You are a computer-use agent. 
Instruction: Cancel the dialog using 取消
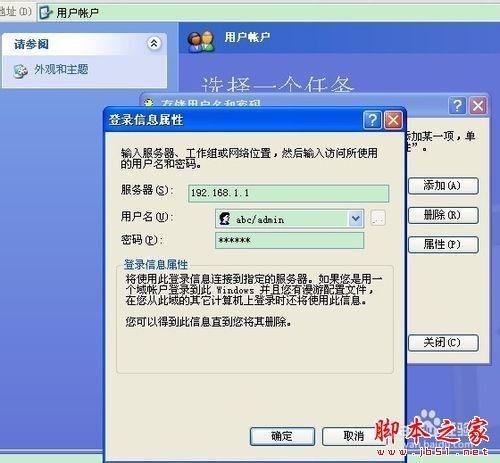tap(353, 436)
